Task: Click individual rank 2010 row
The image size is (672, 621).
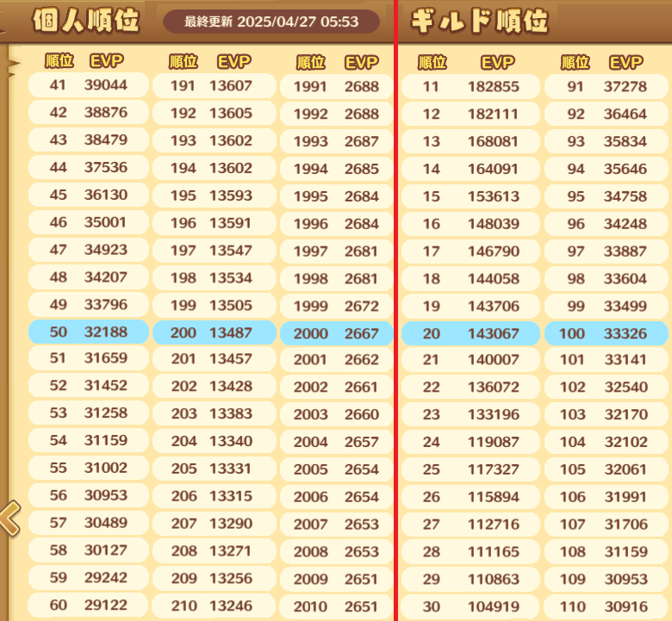Action: 336,607
